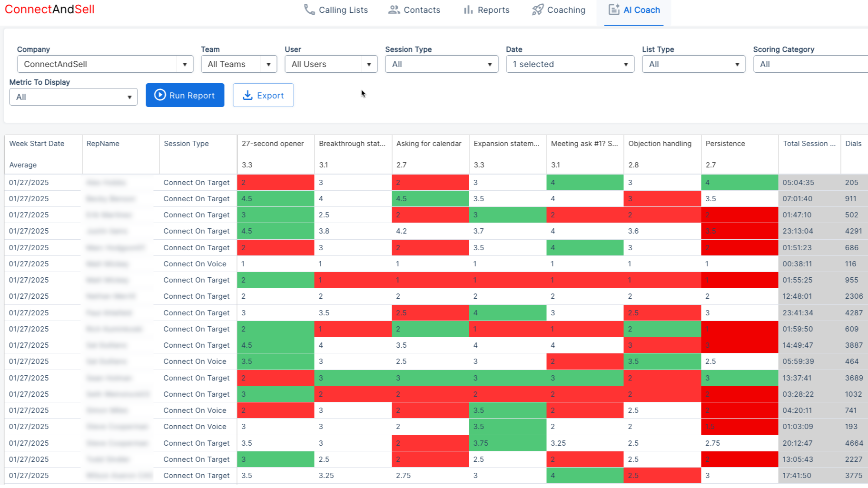
Task: Click the Calling Lists phone icon
Action: pyautogui.click(x=309, y=10)
